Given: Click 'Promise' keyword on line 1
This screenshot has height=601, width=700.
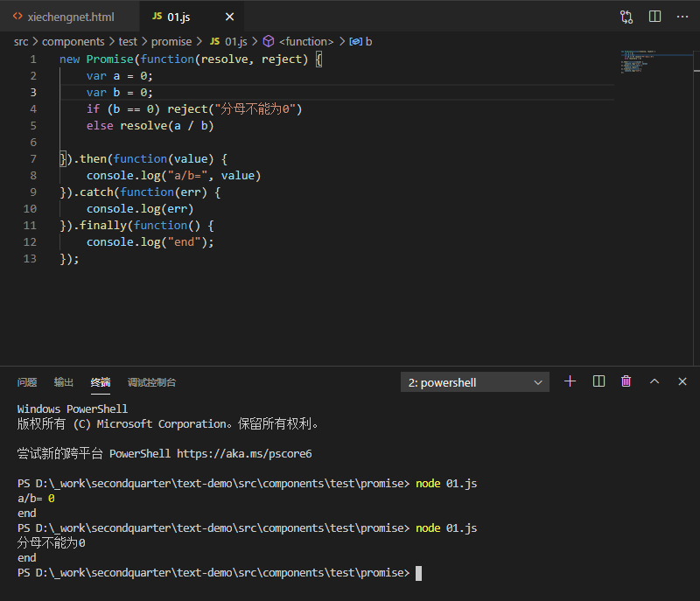Looking at the screenshot, I should coord(110,59).
